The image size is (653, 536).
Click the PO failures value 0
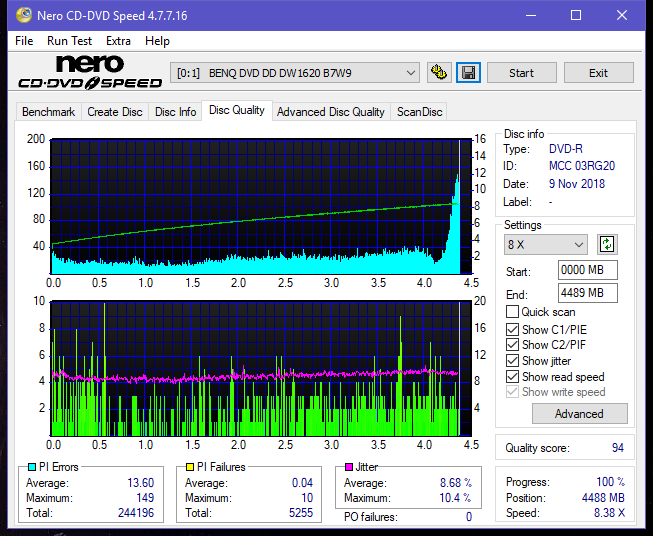click(x=469, y=517)
